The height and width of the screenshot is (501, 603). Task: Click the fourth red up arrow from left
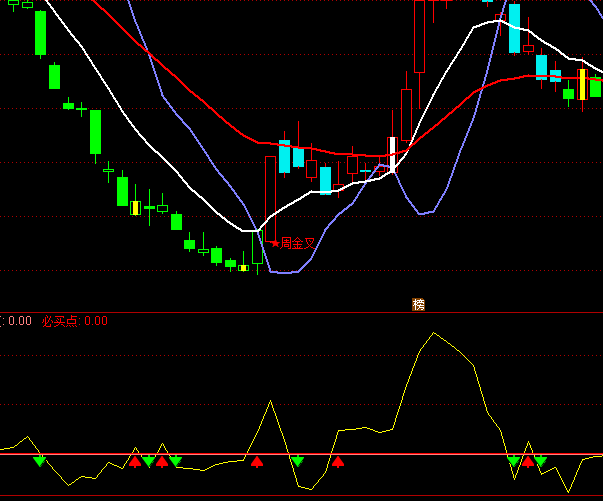(338, 461)
